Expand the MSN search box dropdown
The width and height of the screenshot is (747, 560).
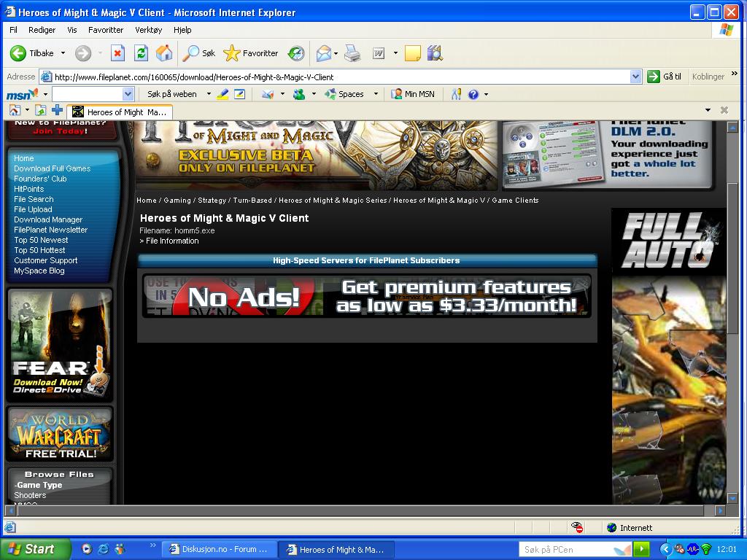(x=128, y=94)
